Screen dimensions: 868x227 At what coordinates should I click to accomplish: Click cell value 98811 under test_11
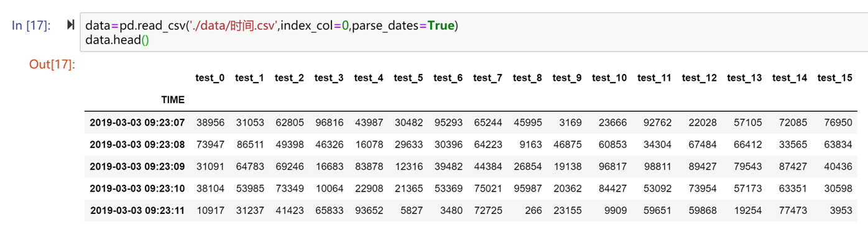click(657, 167)
